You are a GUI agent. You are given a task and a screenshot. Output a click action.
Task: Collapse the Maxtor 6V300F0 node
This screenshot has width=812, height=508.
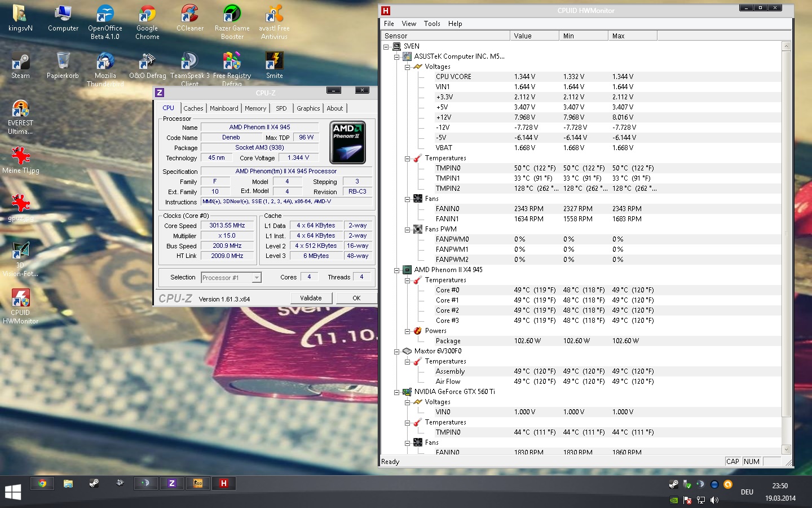coord(396,351)
